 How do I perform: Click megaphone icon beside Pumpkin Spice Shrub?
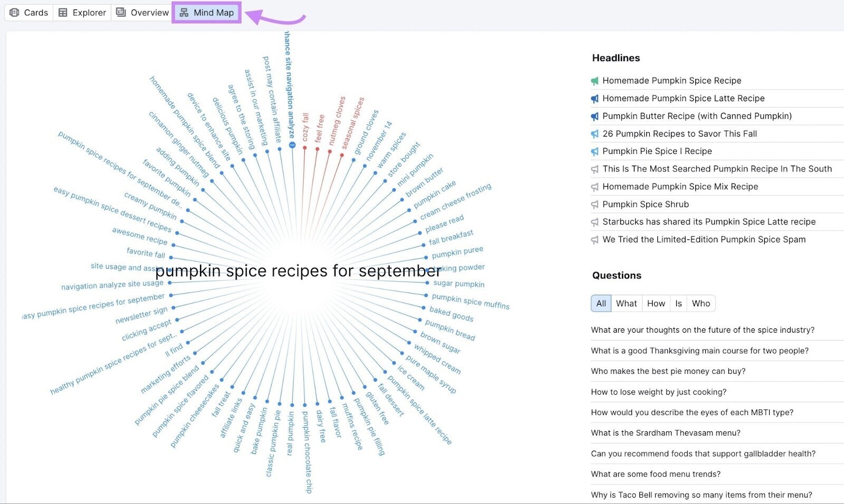(594, 205)
